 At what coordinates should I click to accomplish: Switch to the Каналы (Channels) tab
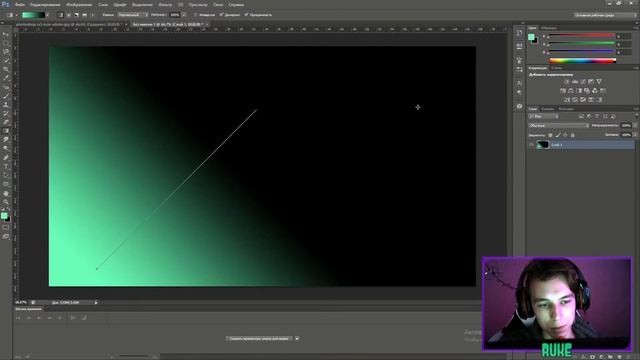tap(547, 109)
